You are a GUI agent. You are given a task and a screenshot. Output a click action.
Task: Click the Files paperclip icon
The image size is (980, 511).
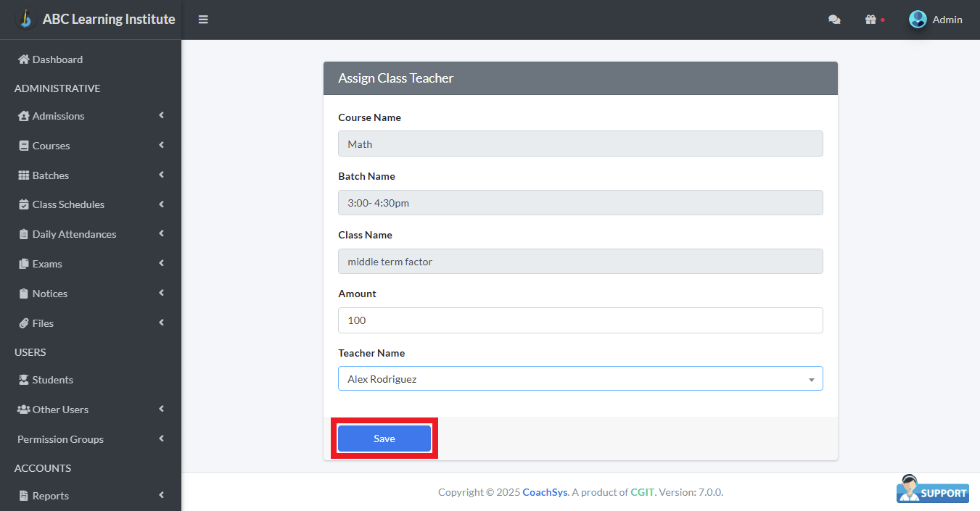[24, 323]
